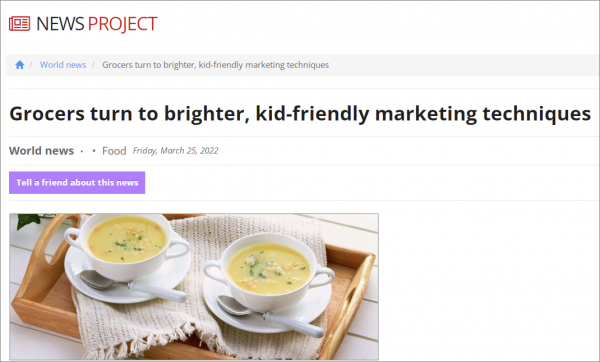
Task: Click the wooden tray's right handle
Action: [x=351, y=304]
